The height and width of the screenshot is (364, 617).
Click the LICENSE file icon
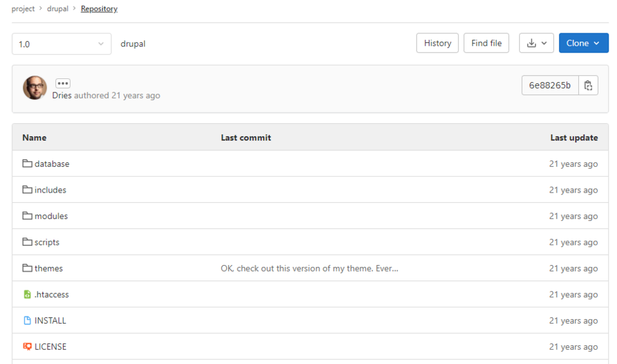click(27, 347)
